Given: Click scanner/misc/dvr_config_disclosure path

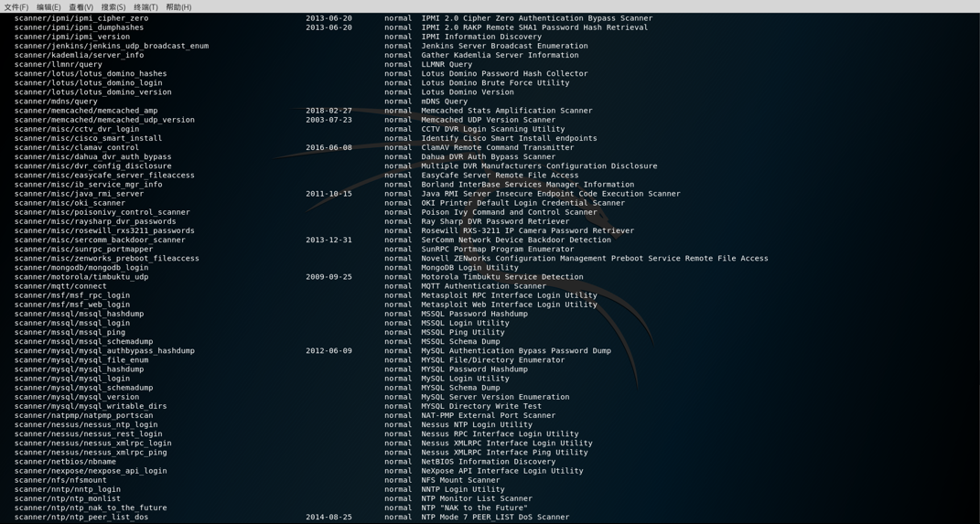Looking at the screenshot, I should pyautogui.click(x=92, y=166).
